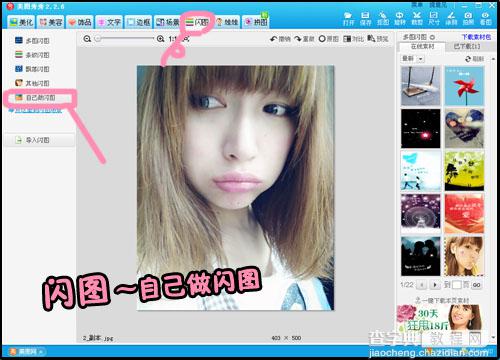500x360 pixels.
Task: Save the image with the 保存 icon
Action: 365,19
